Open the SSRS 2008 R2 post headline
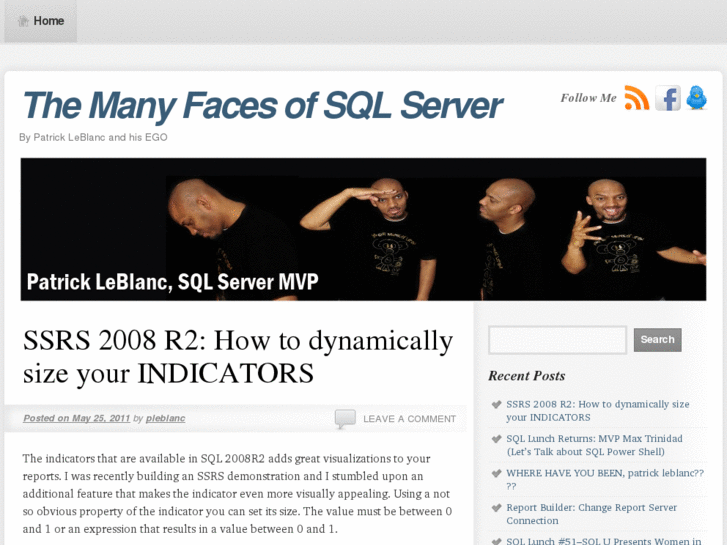 pyautogui.click(x=238, y=356)
